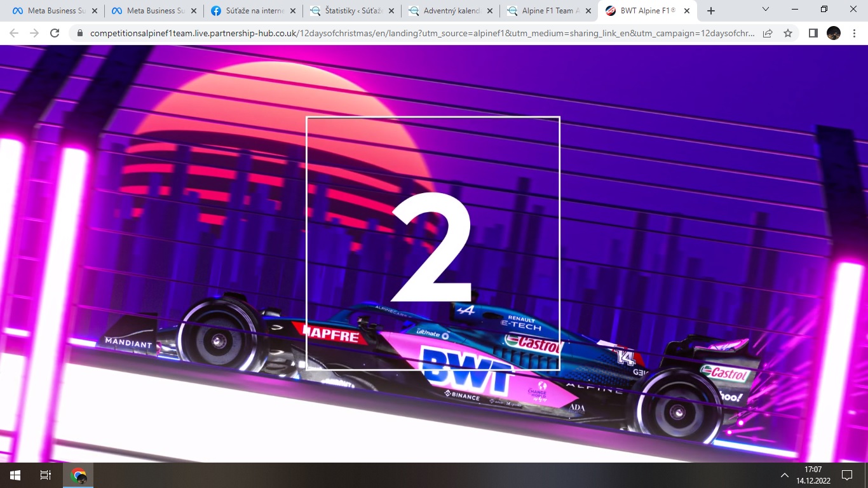
Task: Open the Chrome three-dot menu
Action: [854, 34]
